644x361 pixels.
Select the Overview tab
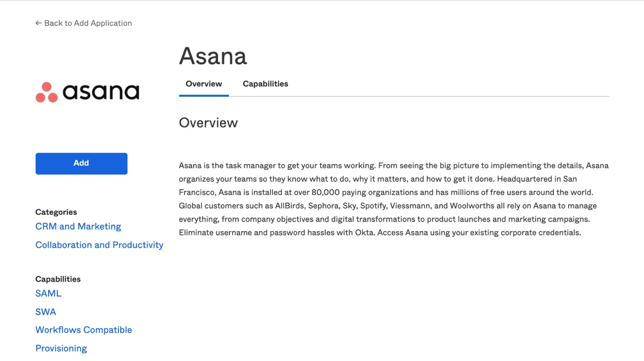(x=204, y=84)
